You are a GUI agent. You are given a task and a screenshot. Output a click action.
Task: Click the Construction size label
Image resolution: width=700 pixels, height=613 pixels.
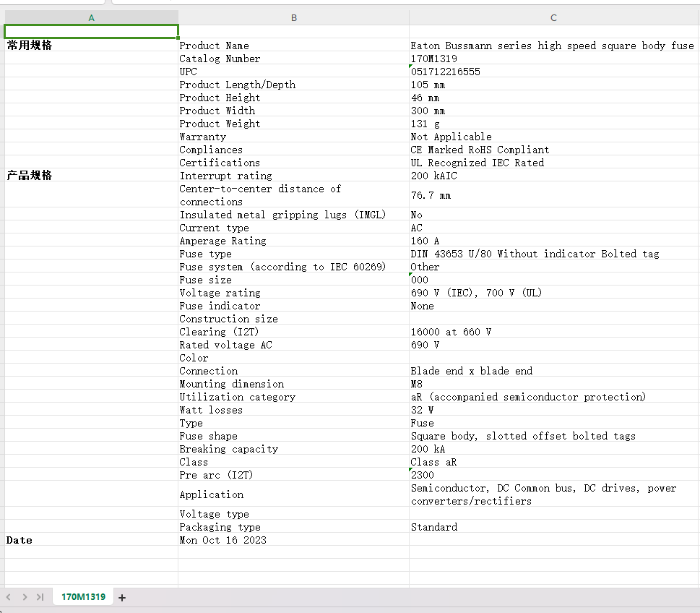pyautogui.click(x=294, y=319)
